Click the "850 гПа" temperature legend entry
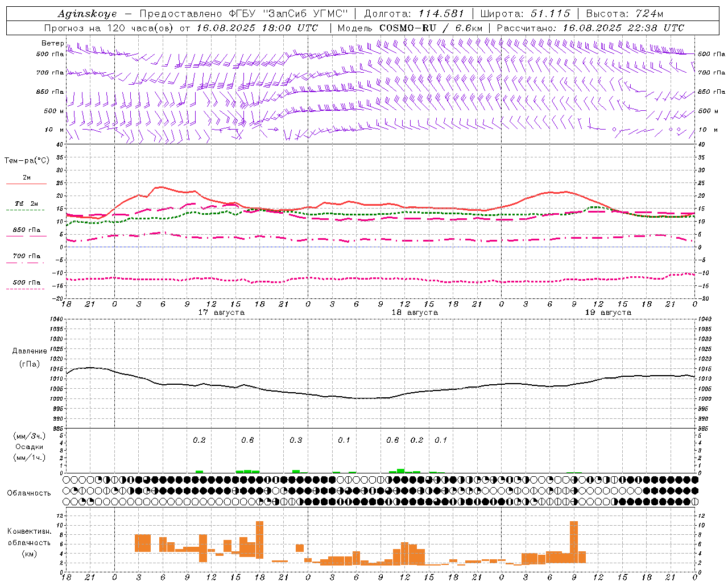 26,230
